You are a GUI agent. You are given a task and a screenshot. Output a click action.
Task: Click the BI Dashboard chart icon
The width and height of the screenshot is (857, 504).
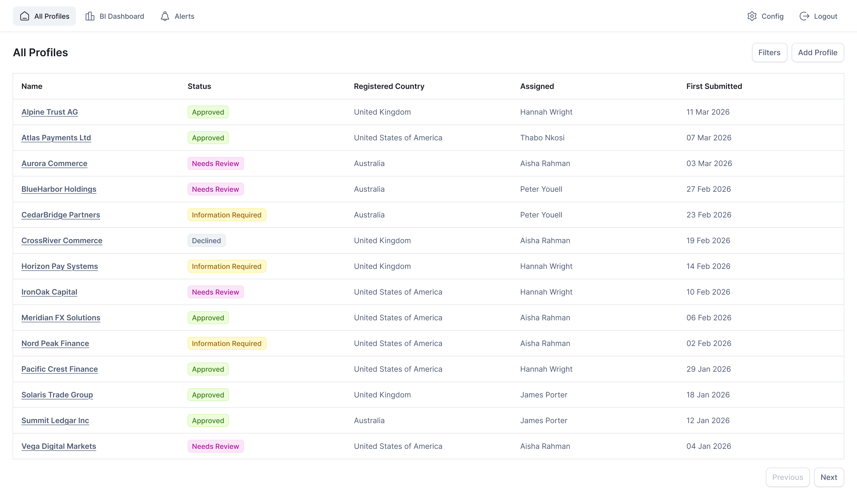click(x=90, y=16)
